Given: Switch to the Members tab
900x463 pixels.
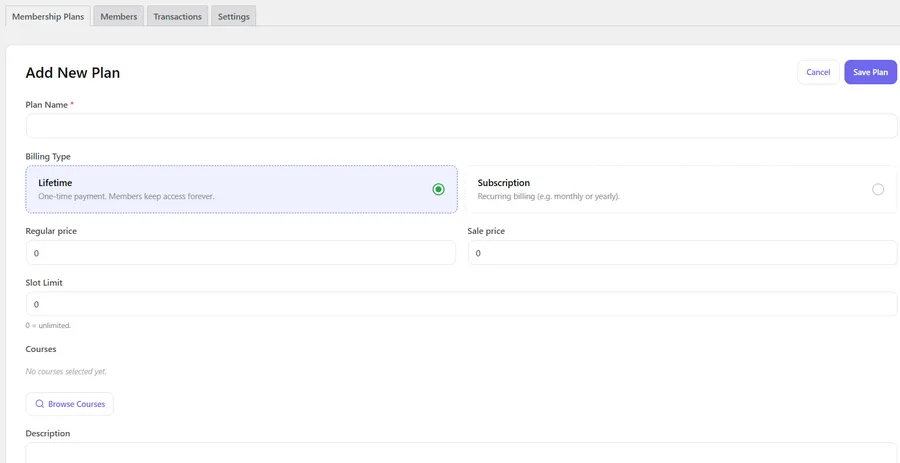Looking at the screenshot, I should [x=119, y=16].
